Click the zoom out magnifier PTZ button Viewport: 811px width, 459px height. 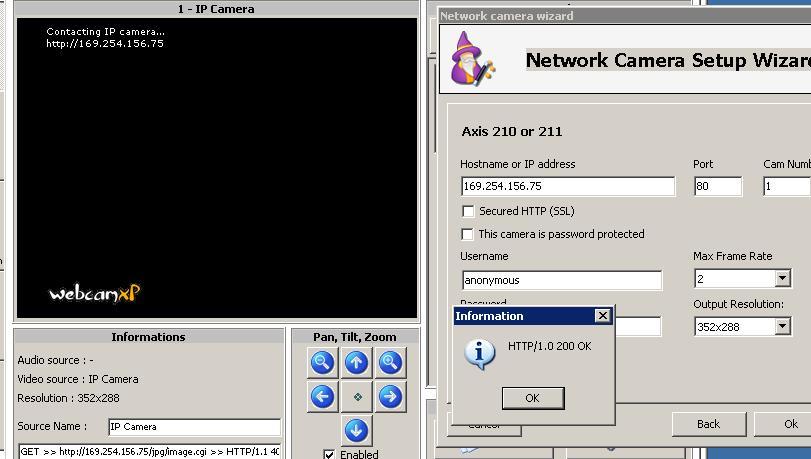click(322, 363)
